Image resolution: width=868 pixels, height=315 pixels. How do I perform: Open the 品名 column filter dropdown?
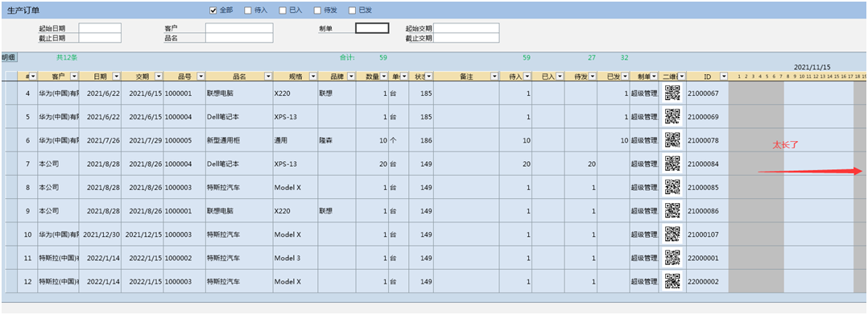pos(268,76)
